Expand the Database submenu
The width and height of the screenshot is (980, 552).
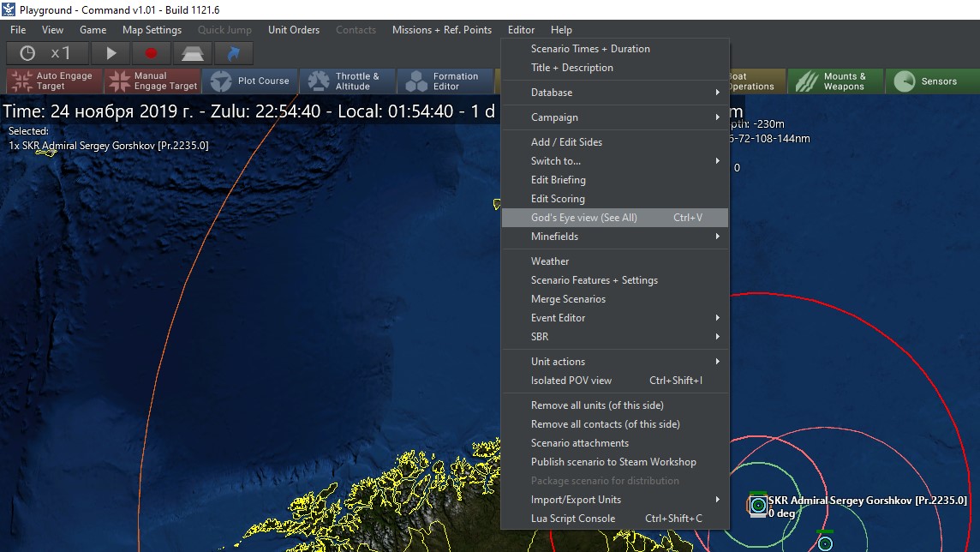pyautogui.click(x=552, y=93)
